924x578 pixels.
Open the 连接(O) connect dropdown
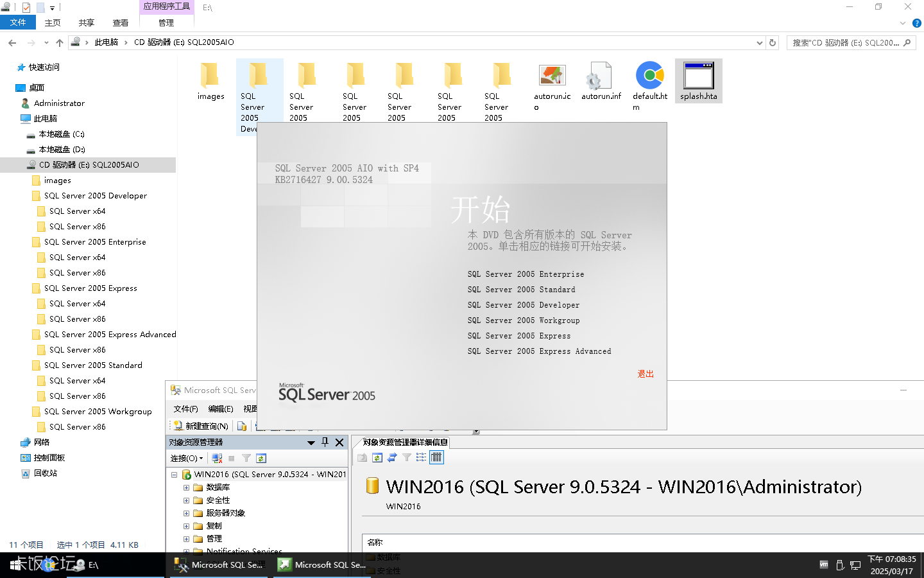point(185,457)
